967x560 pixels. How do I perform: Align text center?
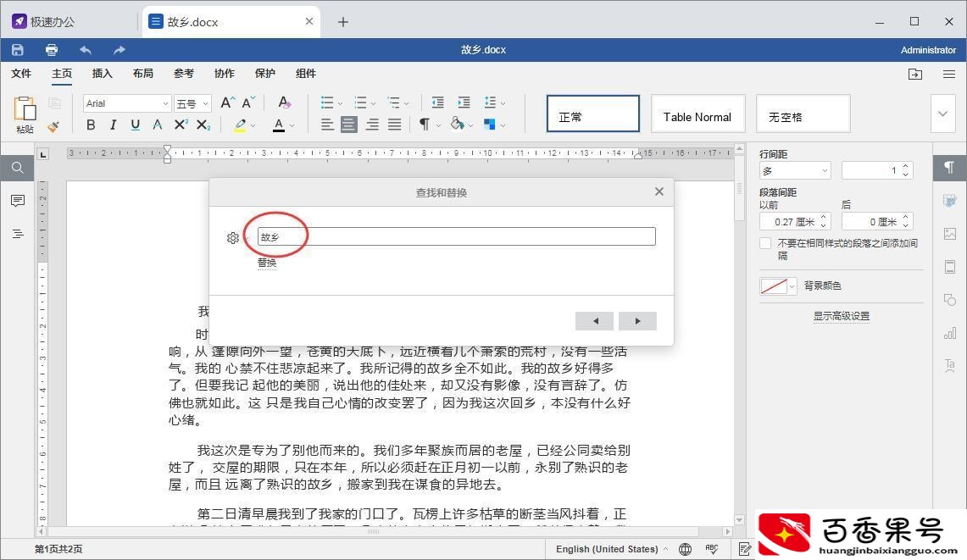(x=349, y=125)
